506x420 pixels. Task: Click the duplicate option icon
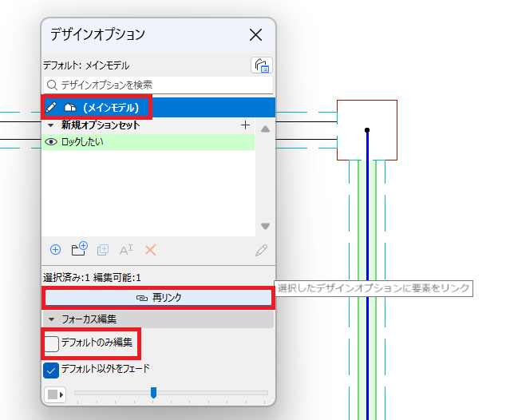(103, 250)
